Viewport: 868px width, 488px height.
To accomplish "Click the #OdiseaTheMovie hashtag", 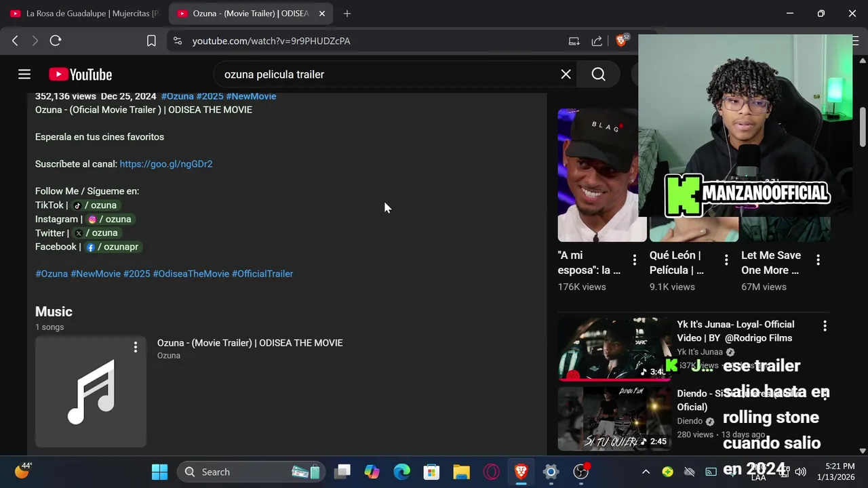I will (x=191, y=274).
